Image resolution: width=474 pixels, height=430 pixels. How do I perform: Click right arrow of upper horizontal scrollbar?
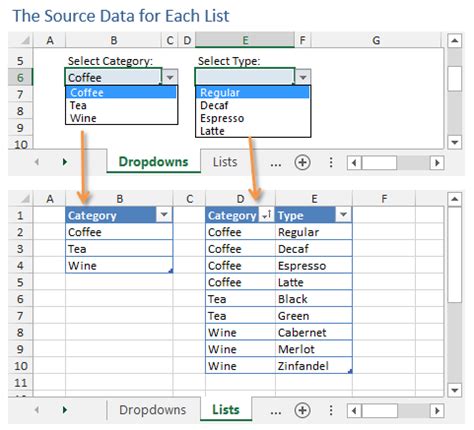(437, 163)
